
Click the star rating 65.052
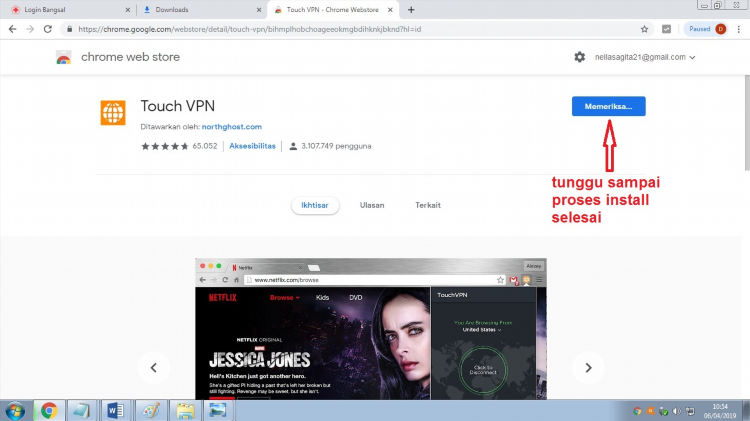click(x=179, y=146)
